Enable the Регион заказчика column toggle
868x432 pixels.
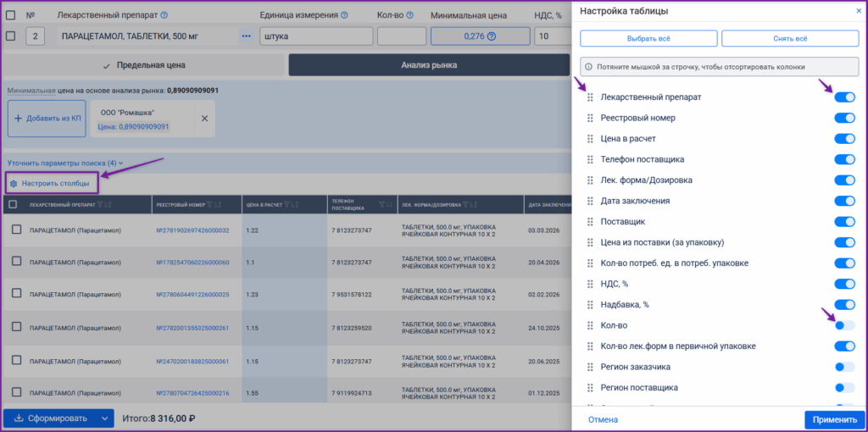pyautogui.click(x=845, y=367)
